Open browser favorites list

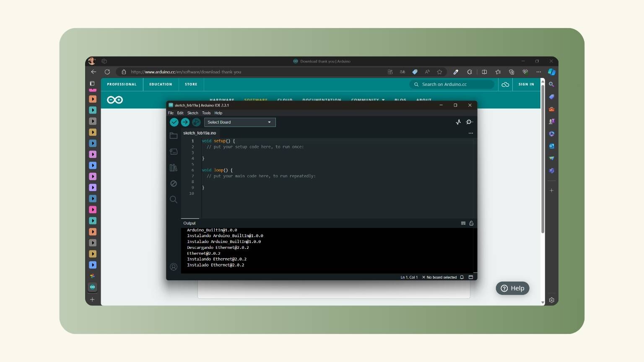click(498, 72)
